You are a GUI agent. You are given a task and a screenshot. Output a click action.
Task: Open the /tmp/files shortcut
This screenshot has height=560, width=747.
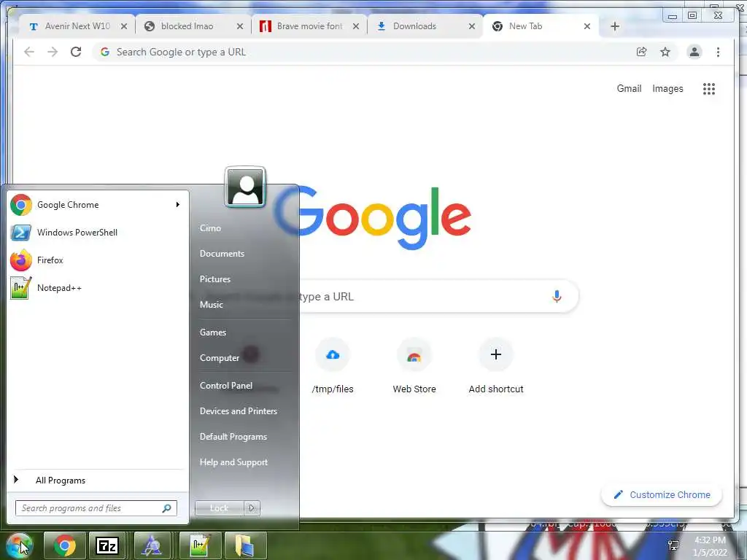(333, 367)
